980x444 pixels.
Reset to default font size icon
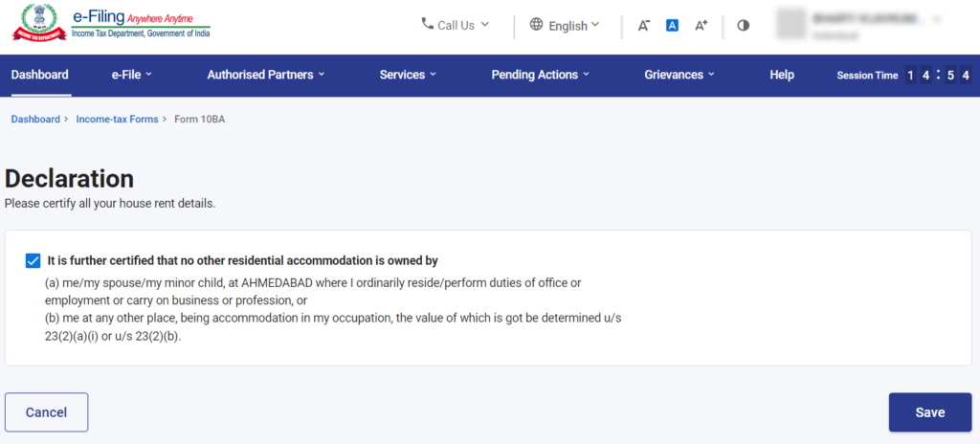pos(672,26)
